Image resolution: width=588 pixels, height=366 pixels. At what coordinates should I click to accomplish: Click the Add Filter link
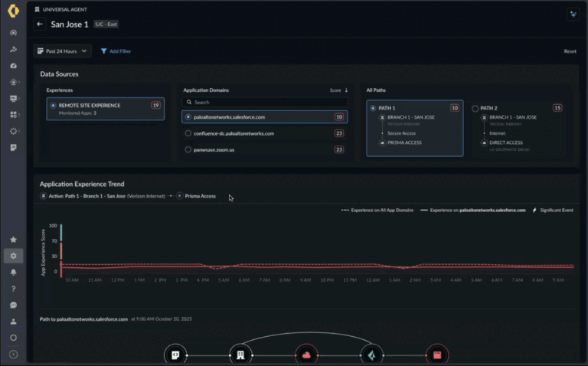[x=120, y=51]
